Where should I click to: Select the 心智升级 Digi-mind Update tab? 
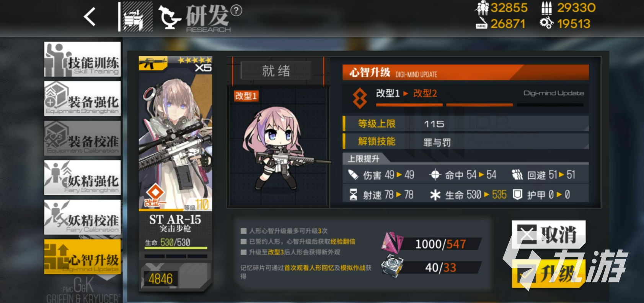[x=82, y=257]
